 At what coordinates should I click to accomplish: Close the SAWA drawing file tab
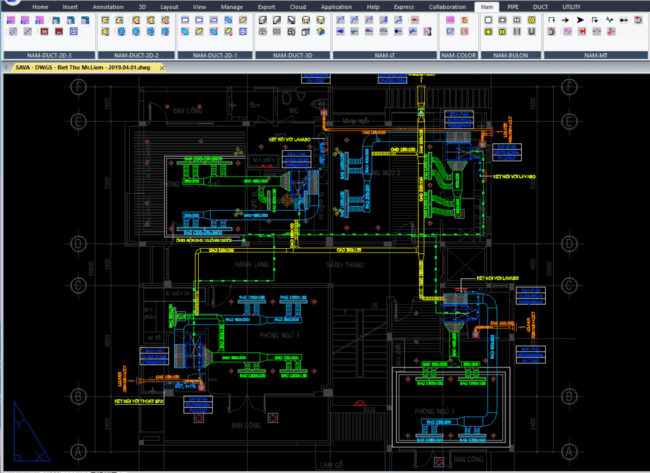pos(162,68)
